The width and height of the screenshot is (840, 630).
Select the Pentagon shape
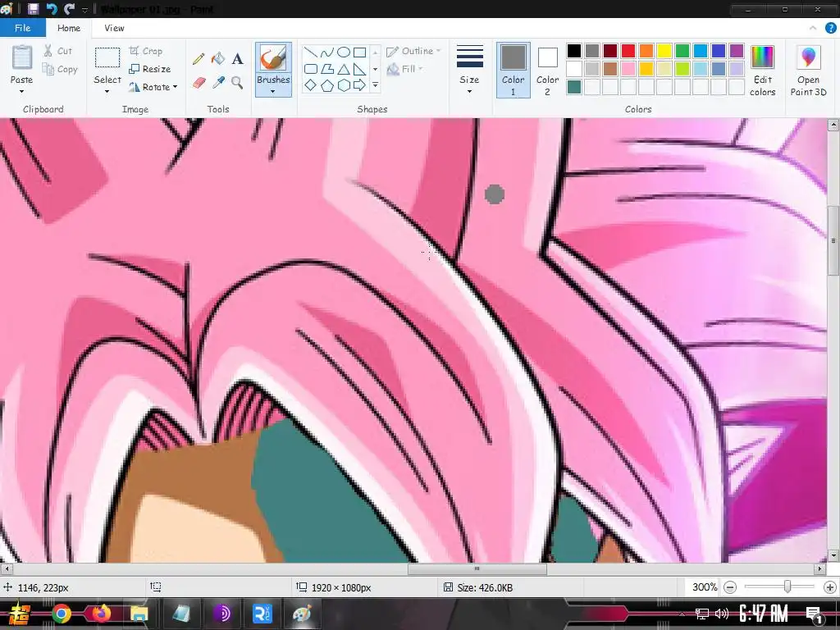pyautogui.click(x=326, y=85)
